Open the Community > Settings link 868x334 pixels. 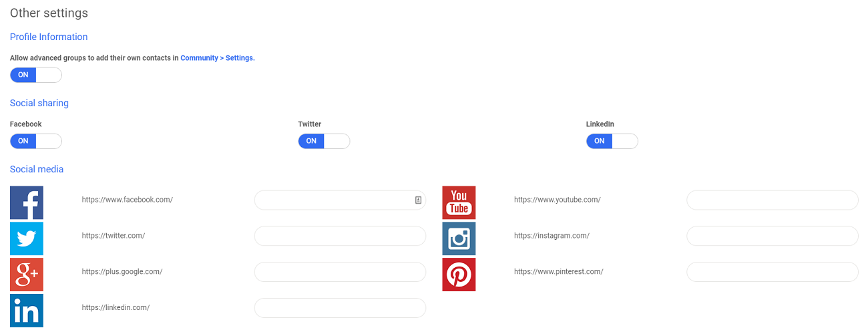(217, 58)
